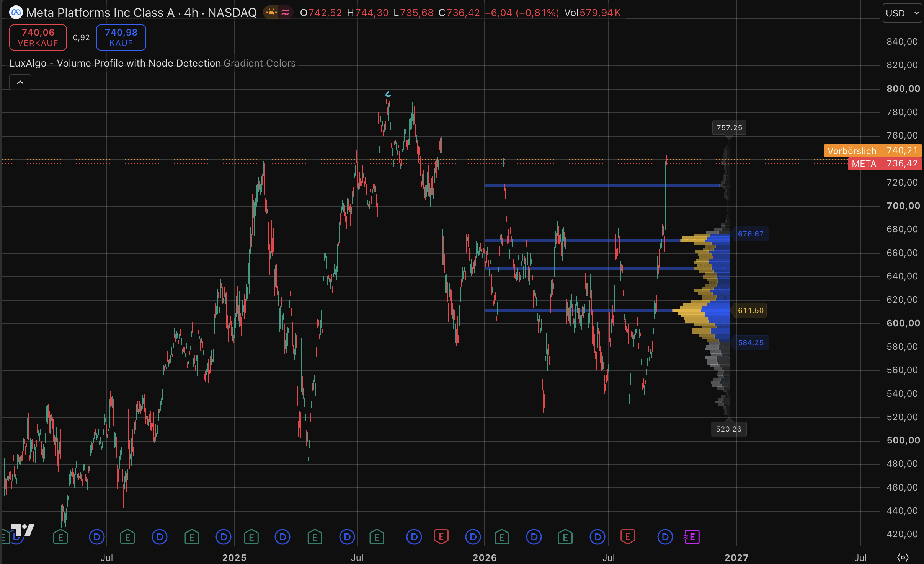
Task: Click the 2027 label on the time axis
Action: [736, 557]
